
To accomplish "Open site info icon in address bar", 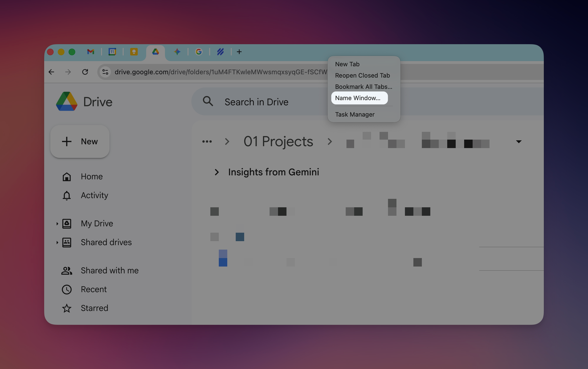I will click(x=105, y=72).
